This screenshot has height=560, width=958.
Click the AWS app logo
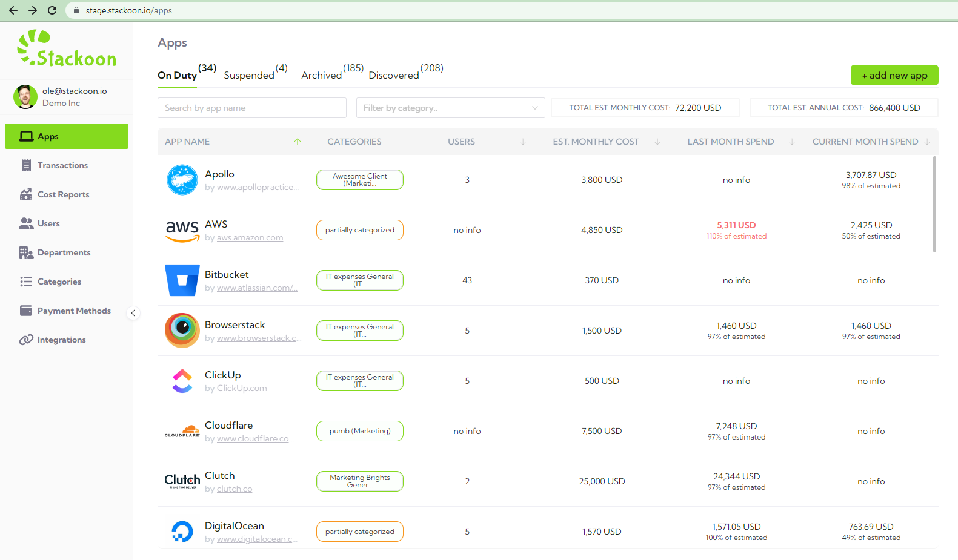tap(182, 230)
